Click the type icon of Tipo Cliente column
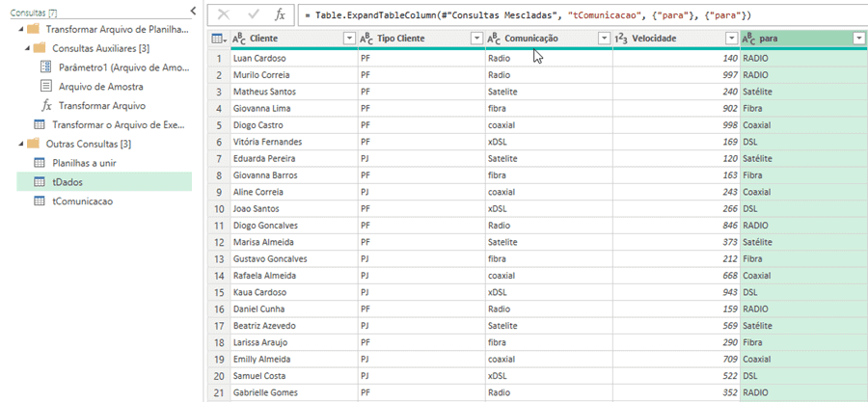 [366, 39]
